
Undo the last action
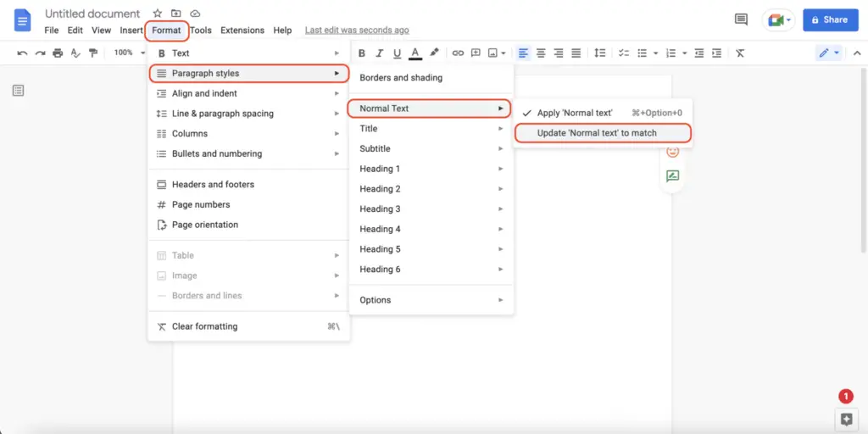click(x=22, y=53)
